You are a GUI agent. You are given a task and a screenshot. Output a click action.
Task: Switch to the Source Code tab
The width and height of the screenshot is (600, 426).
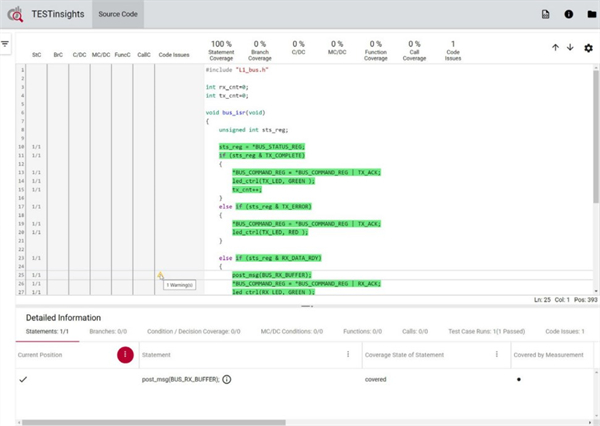pyautogui.click(x=117, y=14)
